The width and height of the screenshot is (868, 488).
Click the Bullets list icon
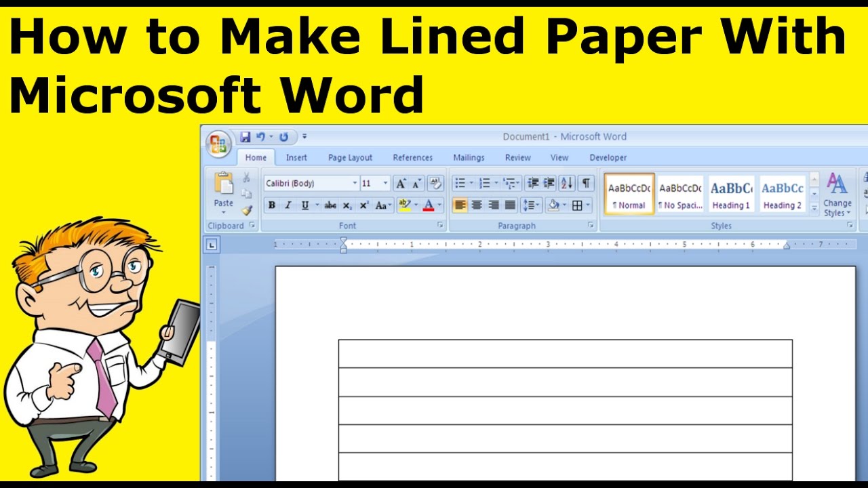(x=460, y=183)
